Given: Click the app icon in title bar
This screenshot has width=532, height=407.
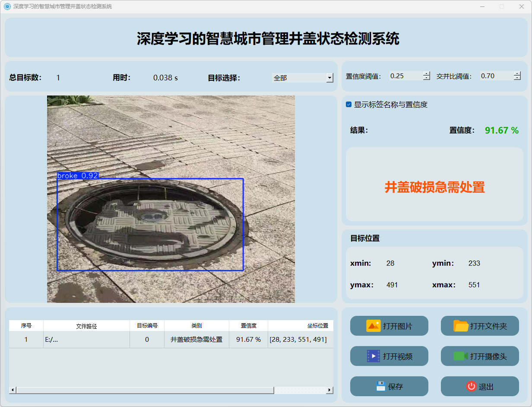Looking at the screenshot, I should [x=7, y=6].
